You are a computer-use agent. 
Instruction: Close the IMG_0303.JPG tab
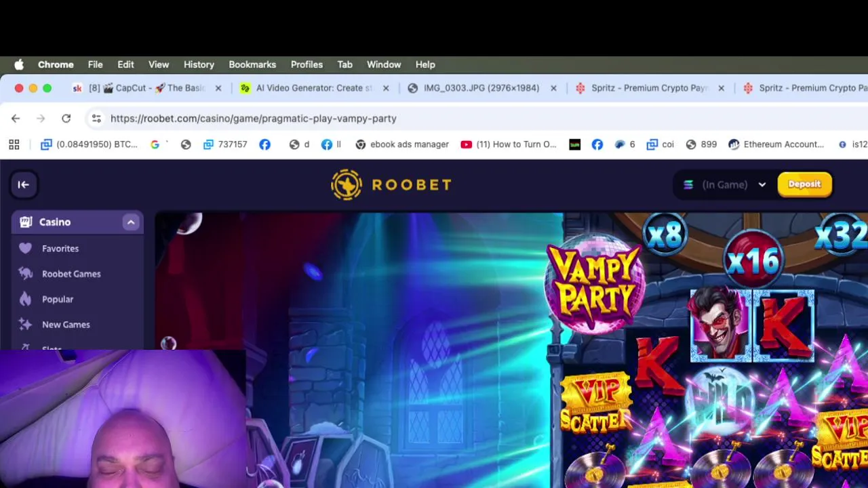(x=553, y=88)
